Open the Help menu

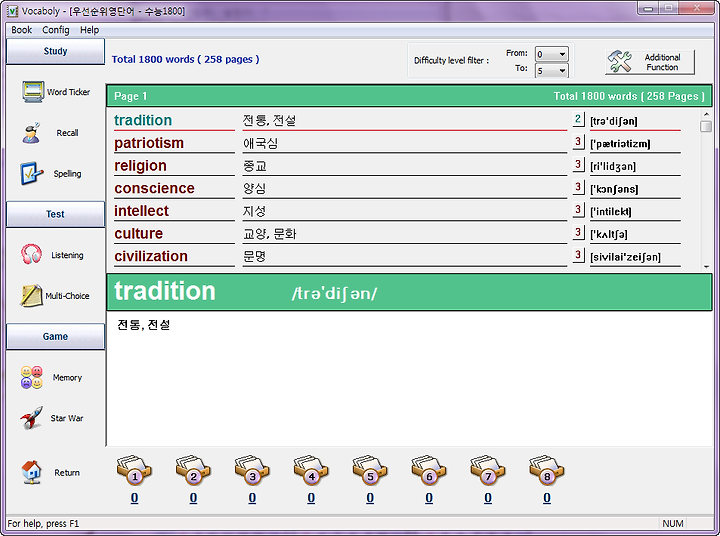click(x=90, y=30)
